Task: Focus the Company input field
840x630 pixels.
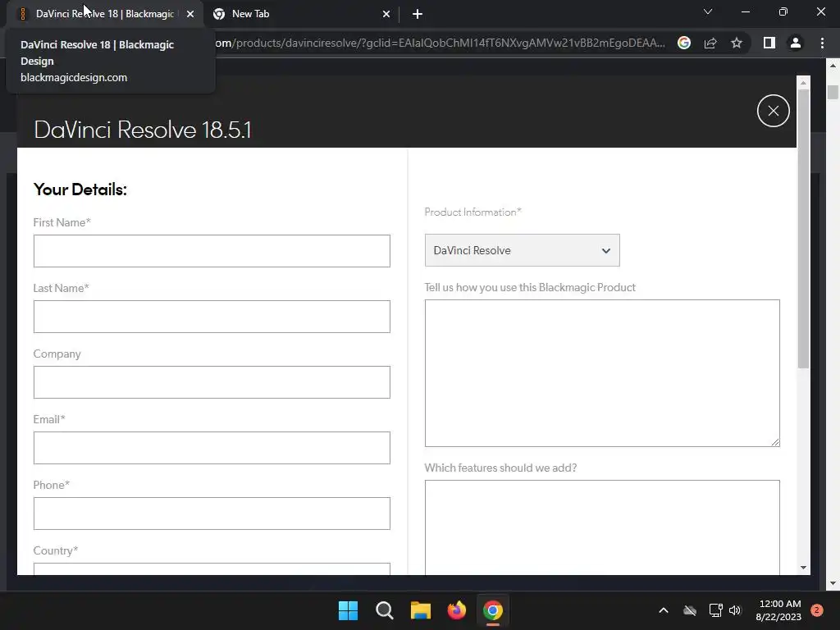Action: coord(212,382)
